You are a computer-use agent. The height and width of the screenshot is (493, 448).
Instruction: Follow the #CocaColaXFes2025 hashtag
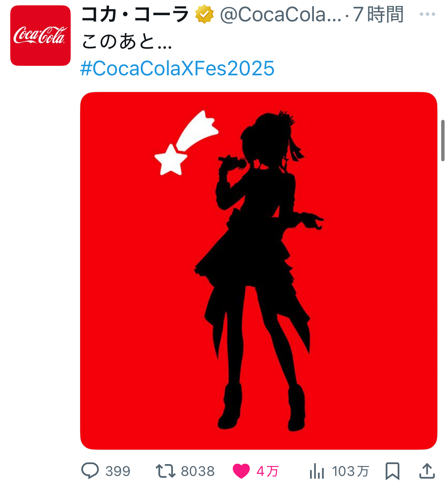[x=177, y=68]
